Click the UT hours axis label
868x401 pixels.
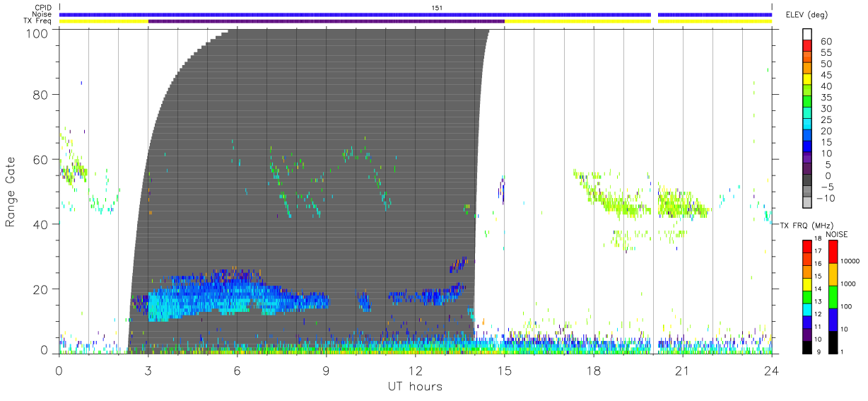click(x=415, y=386)
